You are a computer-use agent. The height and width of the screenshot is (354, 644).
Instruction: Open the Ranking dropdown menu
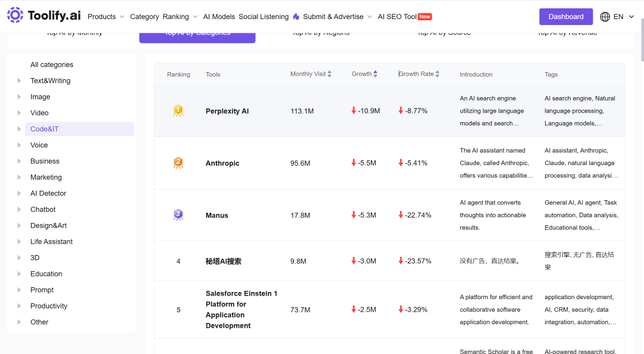tap(180, 17)
